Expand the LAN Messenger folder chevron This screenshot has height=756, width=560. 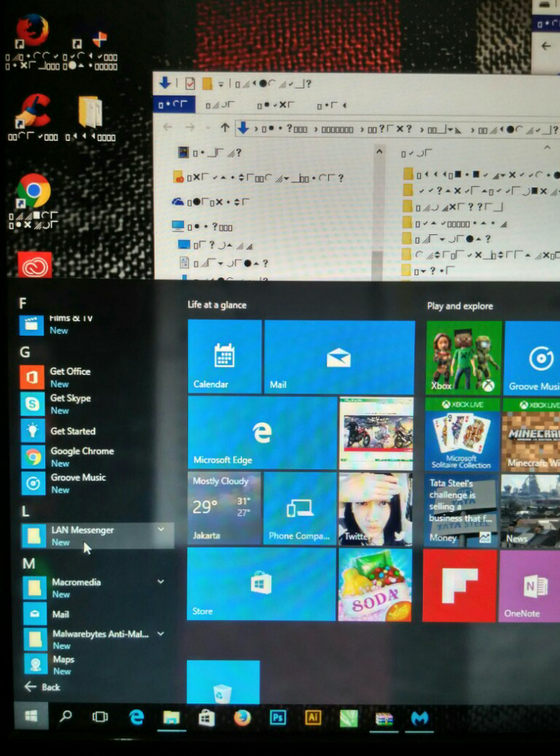(161, 529)
